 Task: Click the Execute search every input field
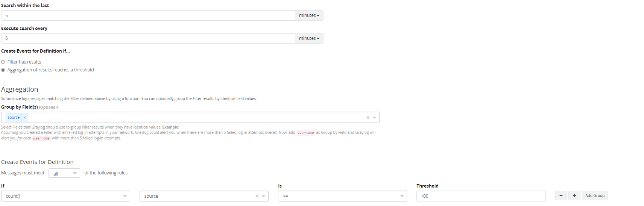(148, 38)
